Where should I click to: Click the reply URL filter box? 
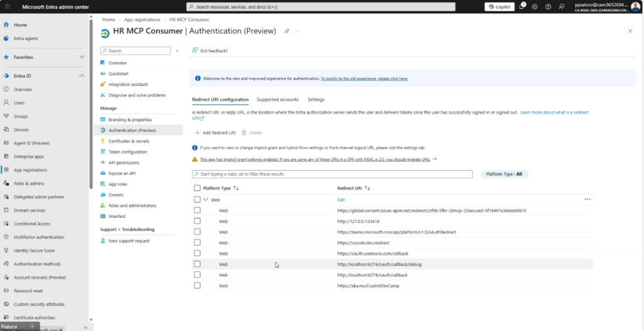332,174
